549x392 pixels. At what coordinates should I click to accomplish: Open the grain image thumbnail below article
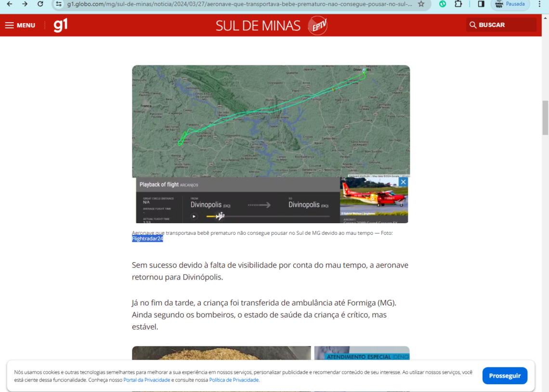coord(221,353)
